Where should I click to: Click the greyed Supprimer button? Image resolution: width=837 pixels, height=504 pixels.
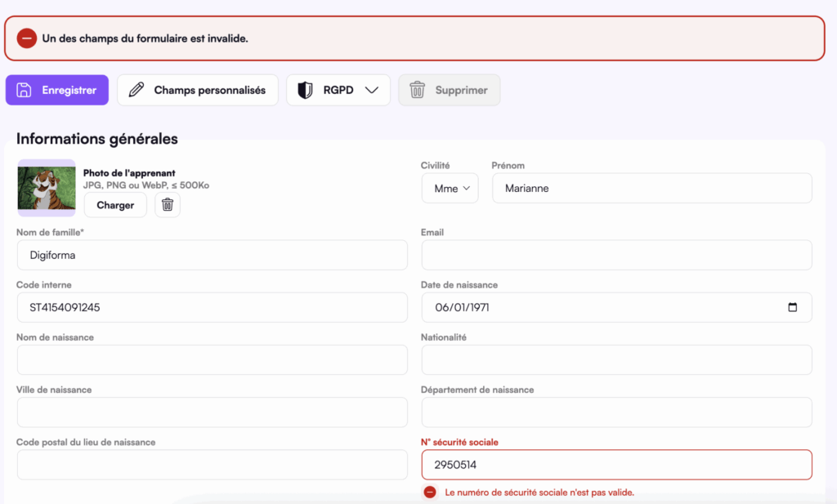[449, 90]
